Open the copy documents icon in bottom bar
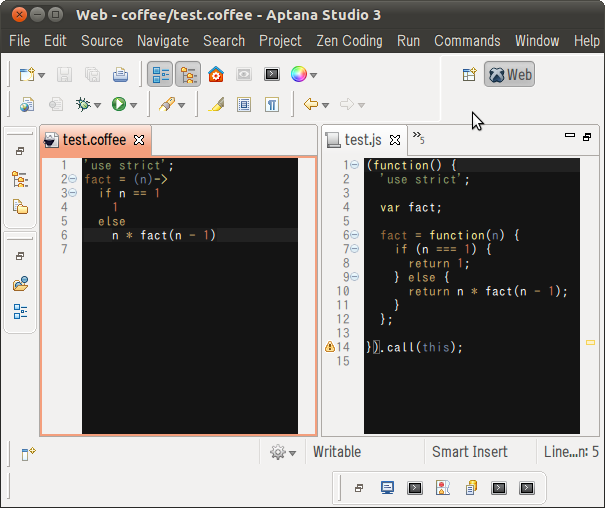Screen dimensions: 605x508 [471, 488]
